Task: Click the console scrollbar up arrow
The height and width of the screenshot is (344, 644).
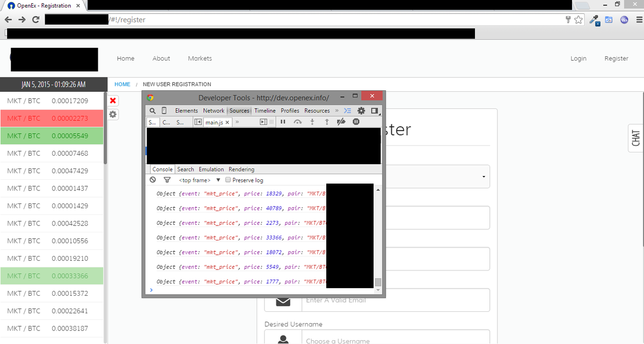Action: click(378, 189)
